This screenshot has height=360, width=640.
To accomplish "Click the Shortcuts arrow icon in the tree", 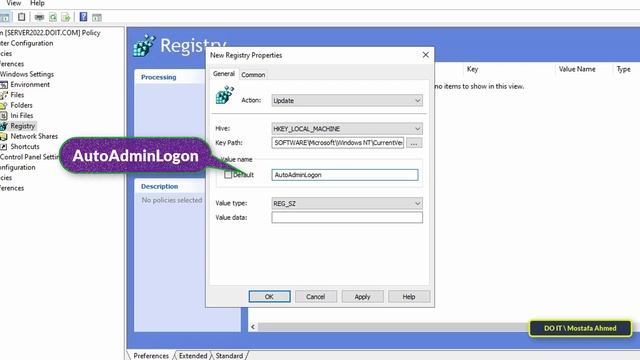I will pos(4,147).
